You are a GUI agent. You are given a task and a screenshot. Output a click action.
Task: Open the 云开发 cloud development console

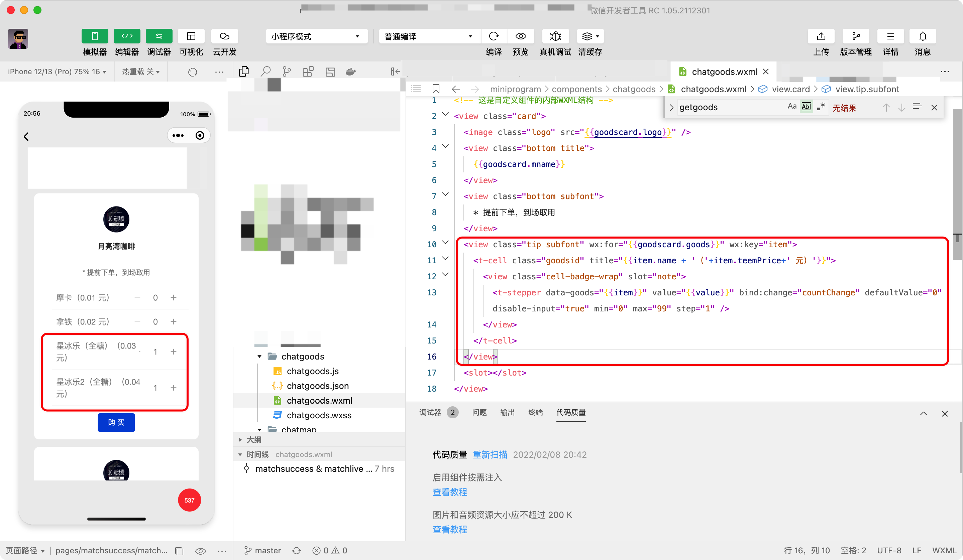(224, 36)
